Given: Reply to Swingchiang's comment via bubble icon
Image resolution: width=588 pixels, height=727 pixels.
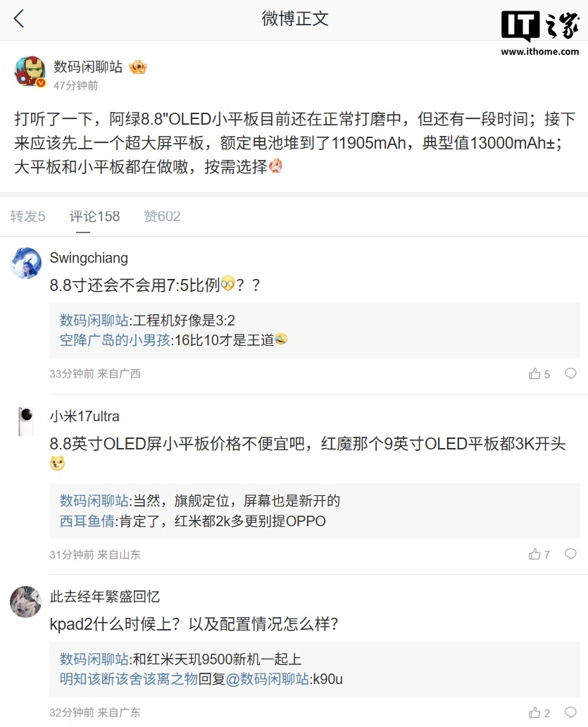Looking at the screenshot, I should click(570, 374).
